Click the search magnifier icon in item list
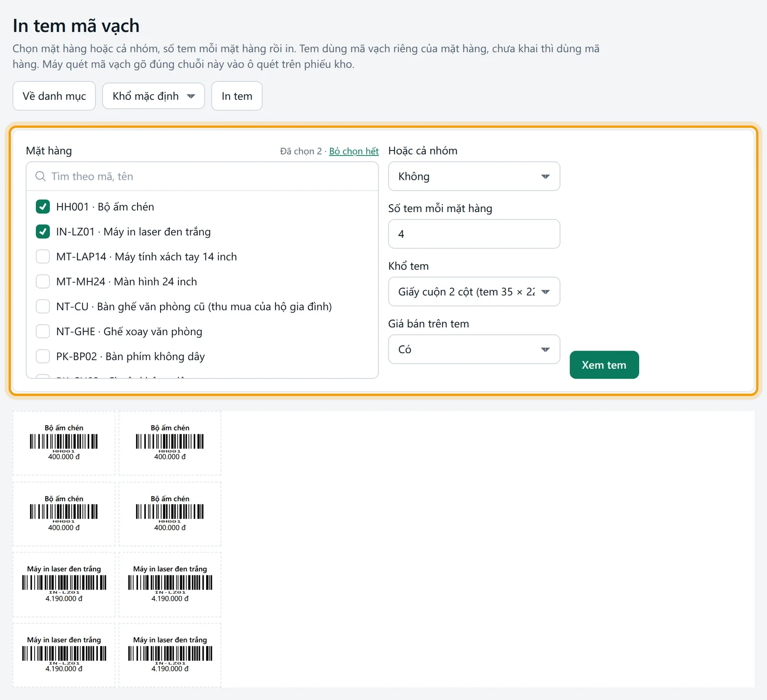The height and width of the screenshot is (700, 767). (x=41, y=176)
